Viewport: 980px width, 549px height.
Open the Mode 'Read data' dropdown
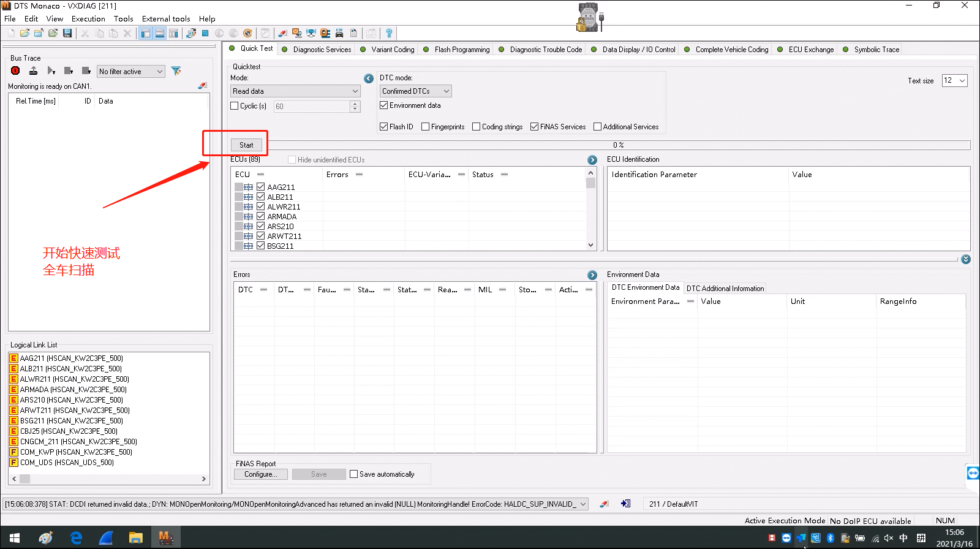click(296, 91)
